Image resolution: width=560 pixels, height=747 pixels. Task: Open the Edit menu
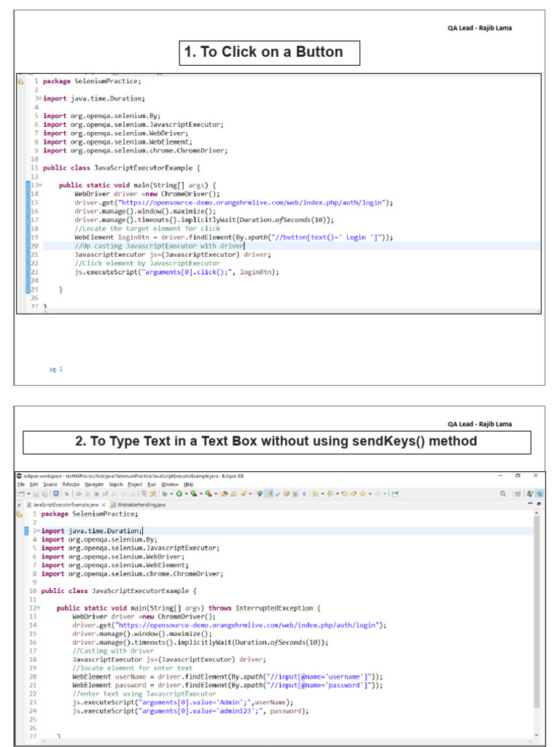coord(34,484)
